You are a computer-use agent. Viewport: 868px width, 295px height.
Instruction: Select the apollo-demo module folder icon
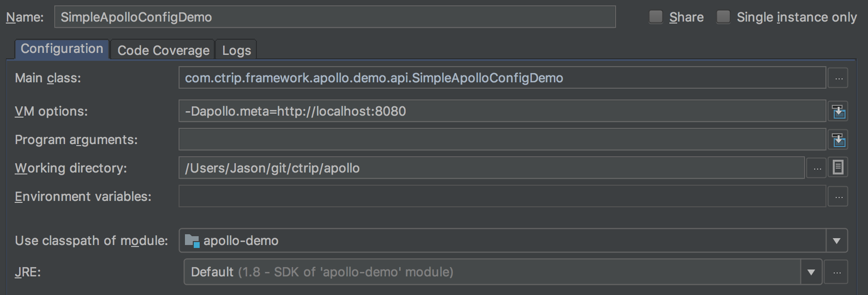click(x=192, y=241)
